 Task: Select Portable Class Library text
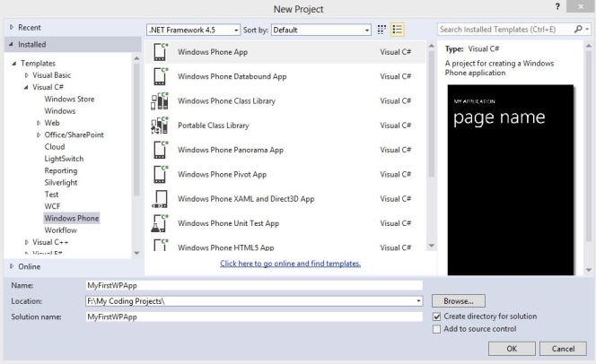214,126
